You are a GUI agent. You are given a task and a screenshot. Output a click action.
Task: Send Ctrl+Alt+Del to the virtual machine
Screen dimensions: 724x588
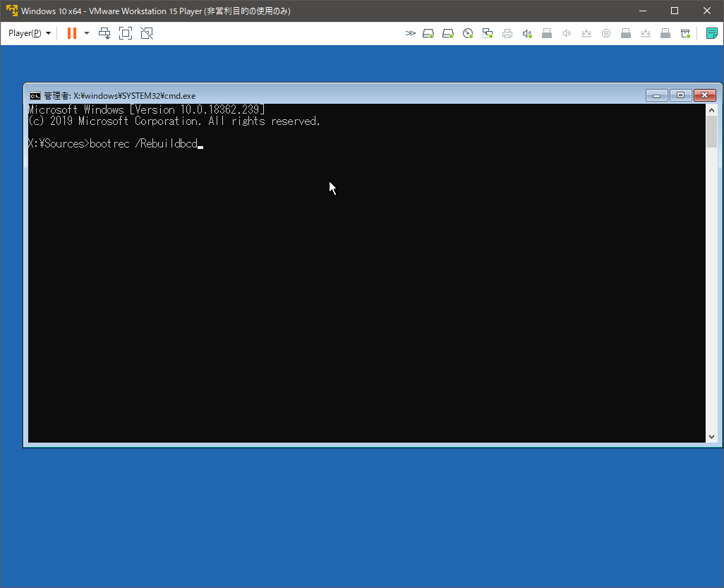[x=105, y=33]
